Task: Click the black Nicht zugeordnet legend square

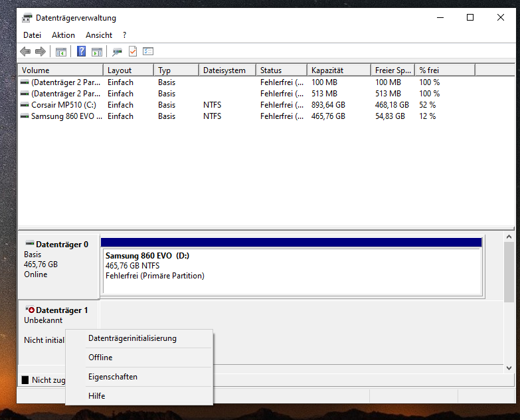Action: point(25,380)
